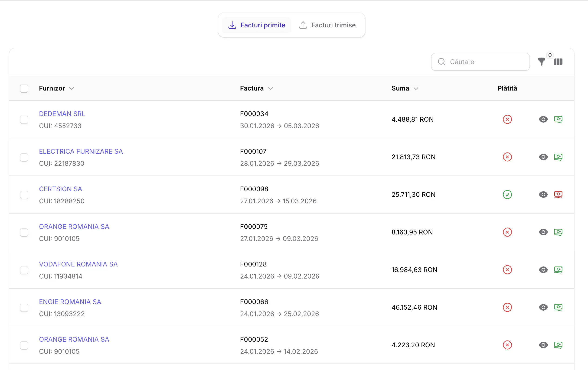Click paid checkmark status for CERTSIGN SA
Screen dimensions: 588x370
507,195
